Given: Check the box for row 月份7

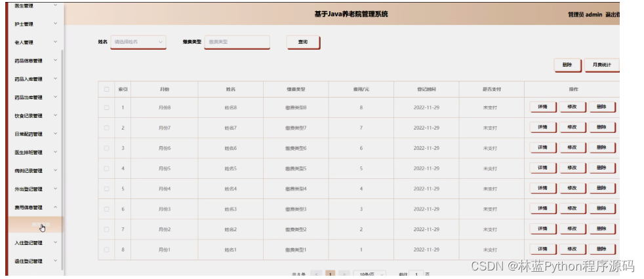Looking at the screenshot, I should coord(106,128).
